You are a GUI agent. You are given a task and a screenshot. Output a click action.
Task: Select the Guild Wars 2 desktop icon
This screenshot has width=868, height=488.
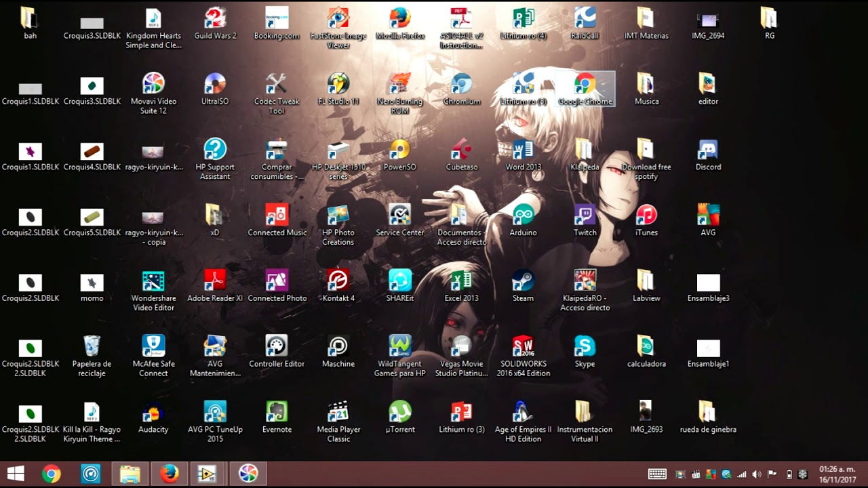tap(215, 24)
